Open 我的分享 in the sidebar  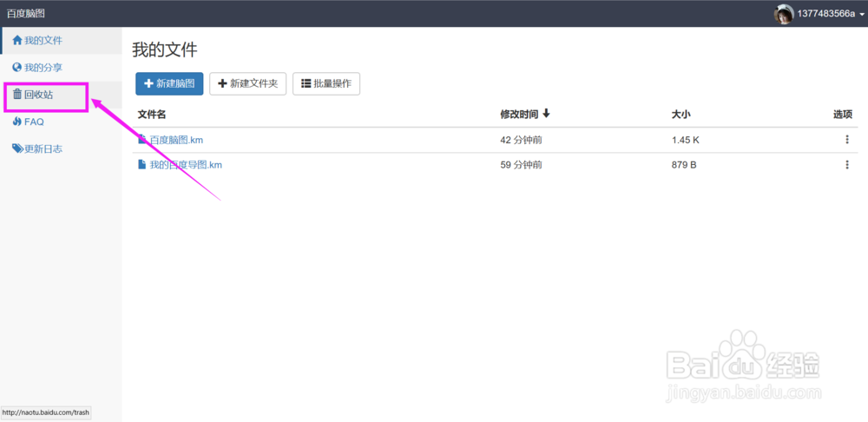click(x=61, y=68)
